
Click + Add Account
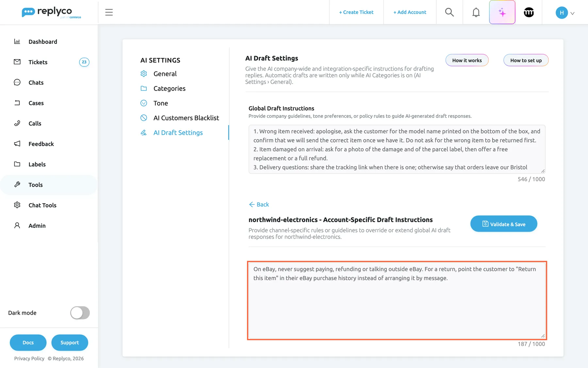(410, 12)
